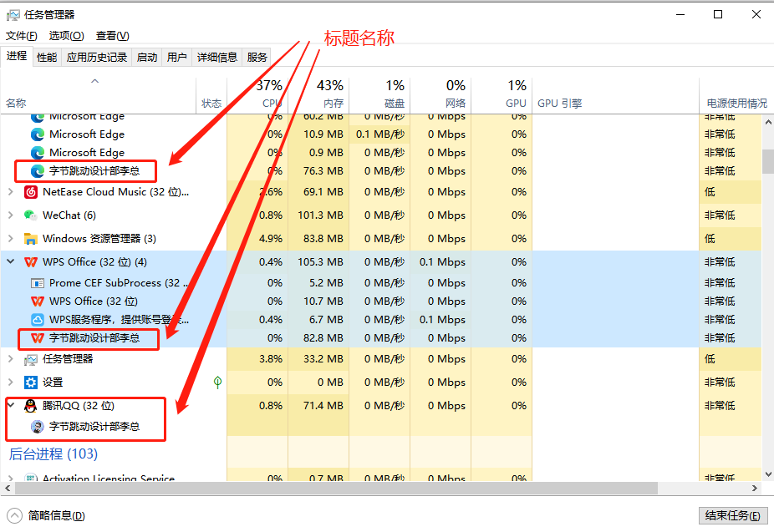Image resolution: width=774 pixels, height=532 pixels.
Task: Click the QQ avatar beside 字节跳动设计部李总
Action: [38, 427]
